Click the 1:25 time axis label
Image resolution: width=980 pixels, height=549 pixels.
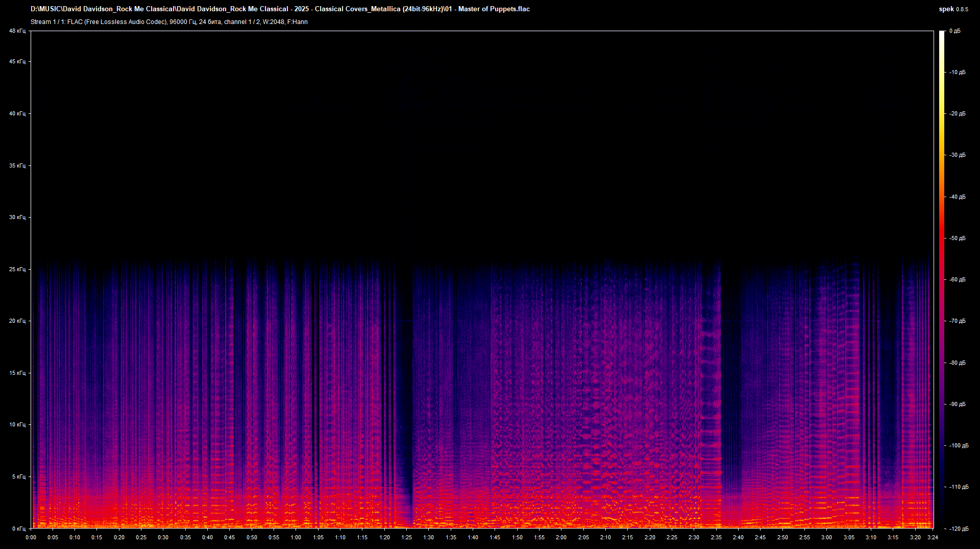(407, 537)
